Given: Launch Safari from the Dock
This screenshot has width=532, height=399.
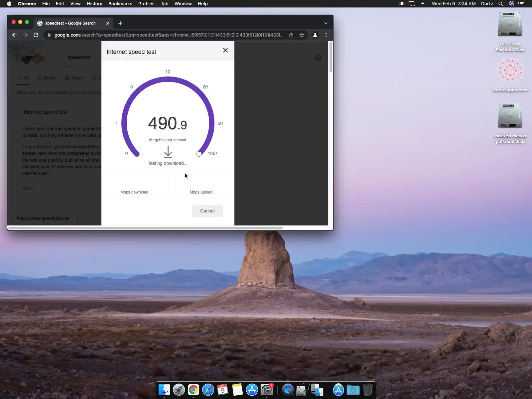Looking at the screenshot, I should click(208, 389).
